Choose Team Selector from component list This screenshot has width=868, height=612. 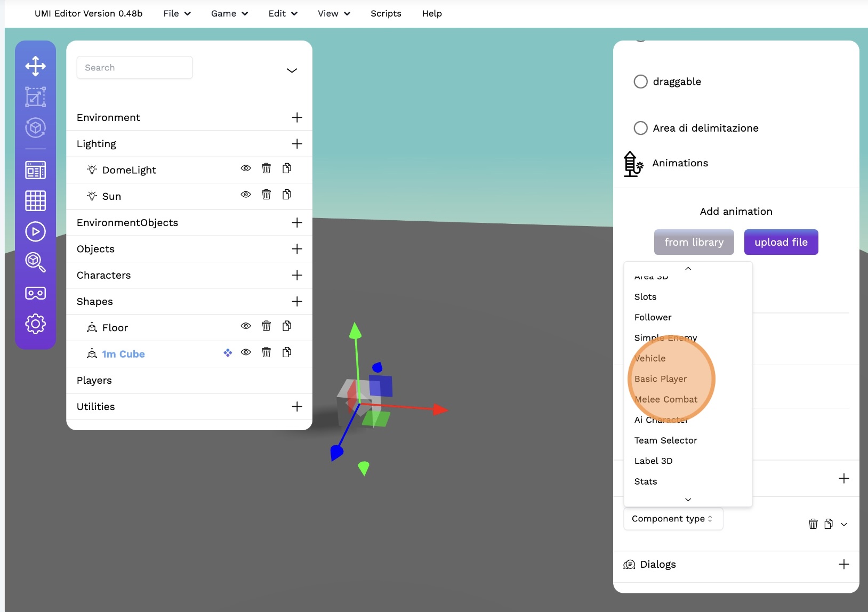(x=665, y=440)
